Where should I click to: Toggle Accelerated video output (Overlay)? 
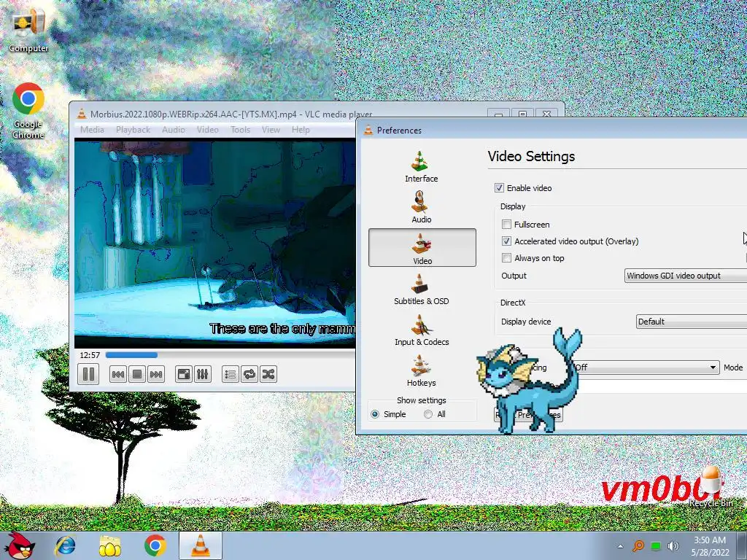click(x=506, y=241)
